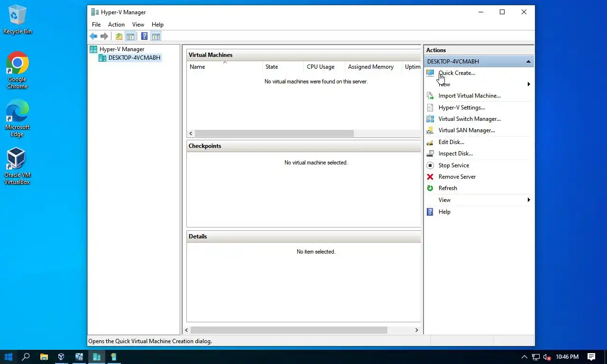Open Microsoft Edge desktop shortcut

pos(17,118)
